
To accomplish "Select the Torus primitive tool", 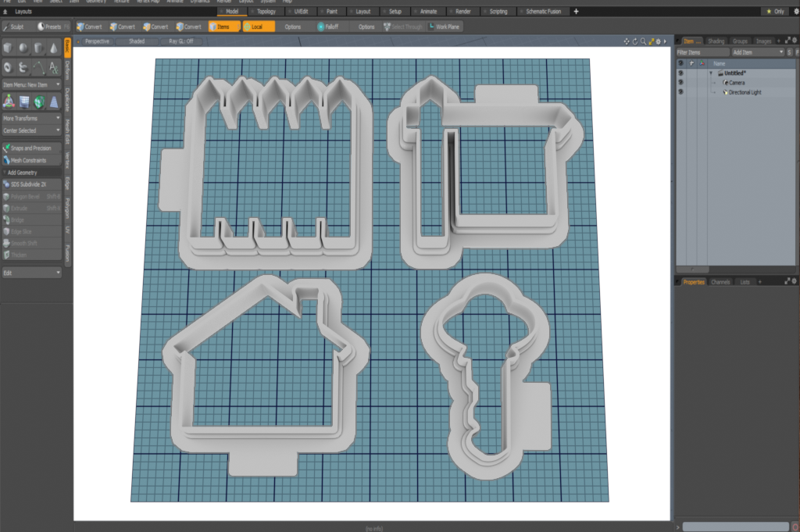I will 8,67.
